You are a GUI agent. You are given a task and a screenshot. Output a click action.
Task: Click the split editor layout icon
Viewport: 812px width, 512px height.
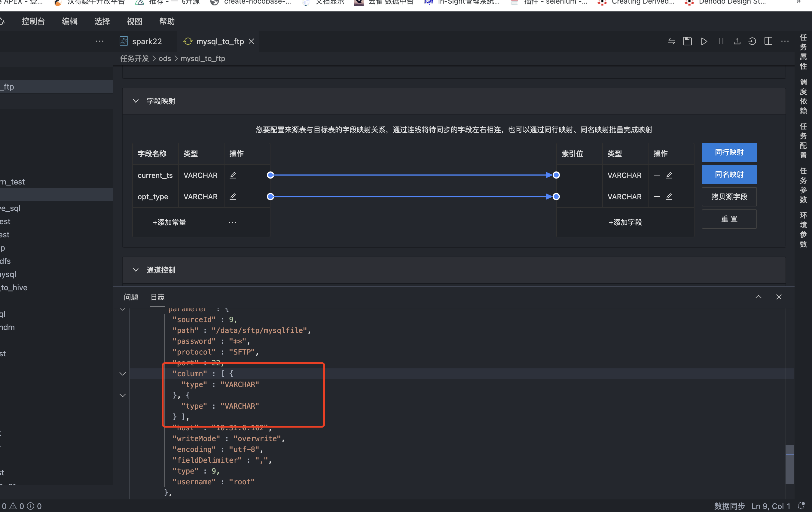768,41
